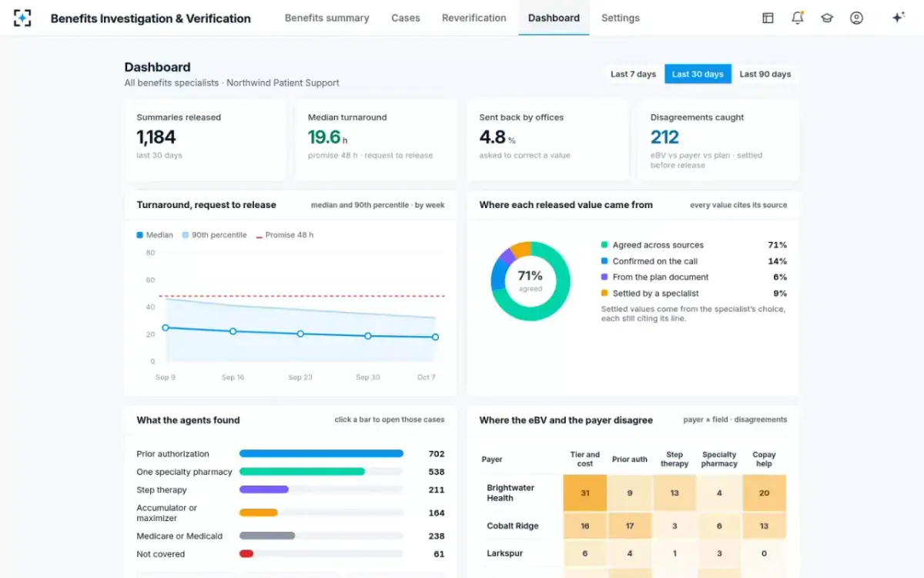Click Larkspur Copay help cell 0
The width and height of the screenshot is (924, 578).
tap(764, 553)
